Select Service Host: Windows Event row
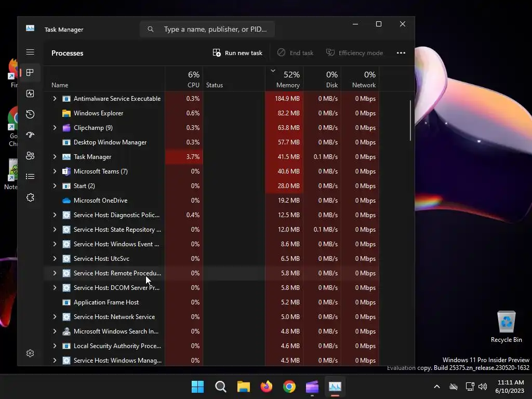 click(x=212, y=244)
